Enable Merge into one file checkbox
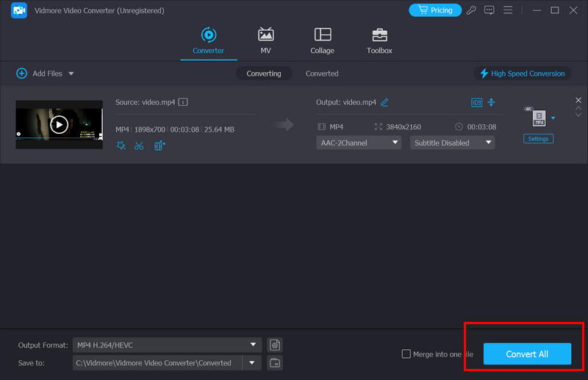Viewport: 588px width, 380px height. click(x=406, y=354)
